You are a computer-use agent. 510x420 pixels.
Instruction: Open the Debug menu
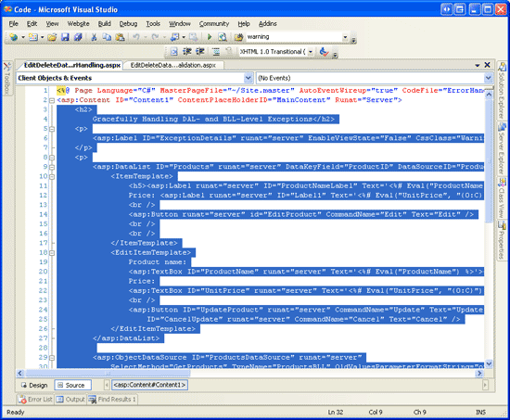click(128, 24)
